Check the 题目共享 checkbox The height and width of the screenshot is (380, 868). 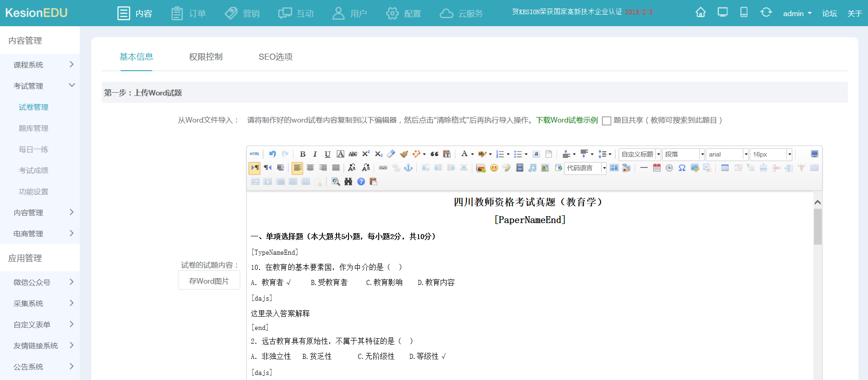[606, 121]
